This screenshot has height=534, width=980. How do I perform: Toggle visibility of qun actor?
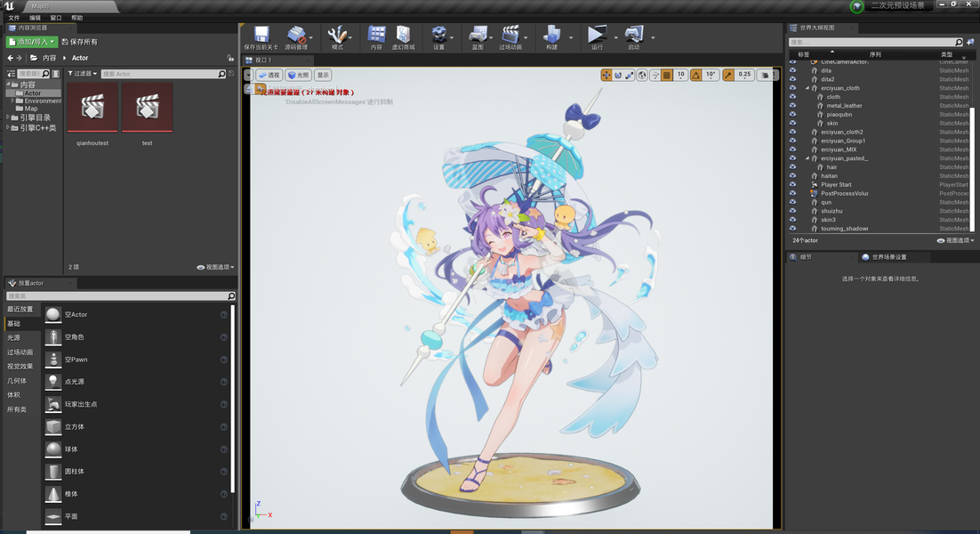pos(793,202)
